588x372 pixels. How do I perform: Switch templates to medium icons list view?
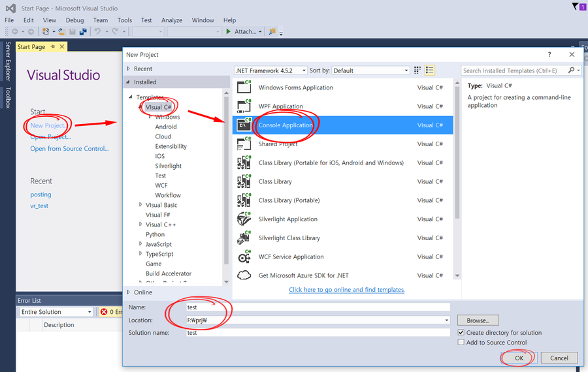[429, 70]
